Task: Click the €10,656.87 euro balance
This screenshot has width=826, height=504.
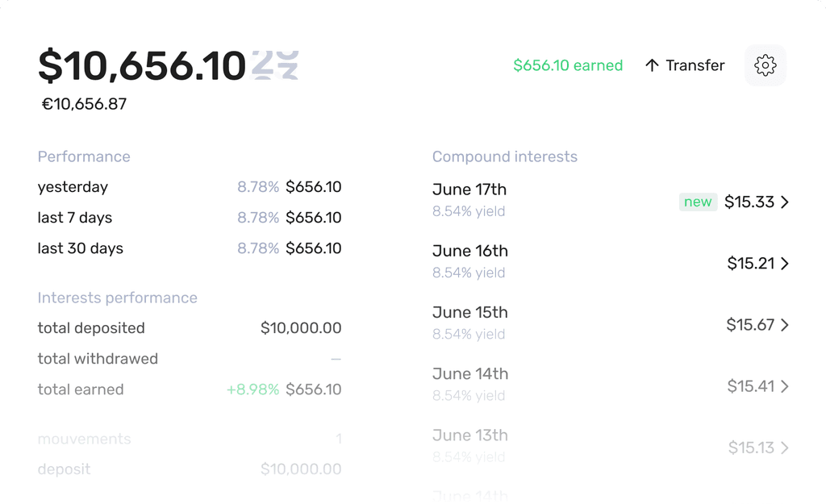Action: 84,104
